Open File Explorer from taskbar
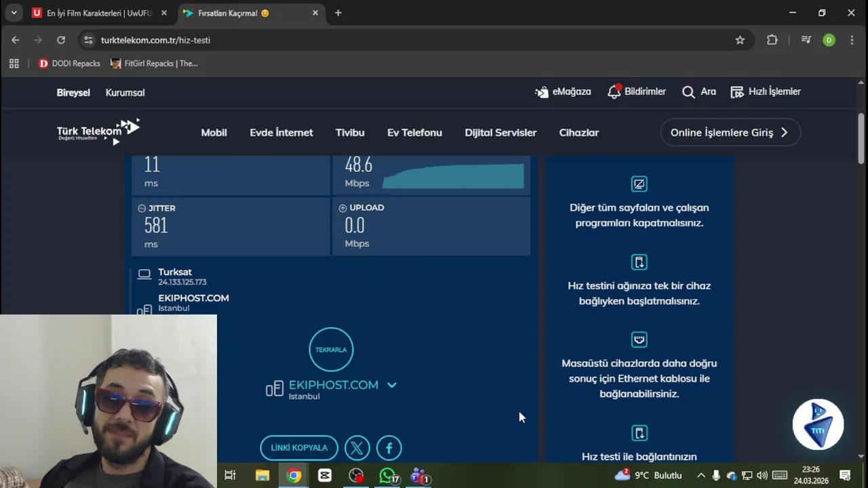 click(x=262, y=476)
